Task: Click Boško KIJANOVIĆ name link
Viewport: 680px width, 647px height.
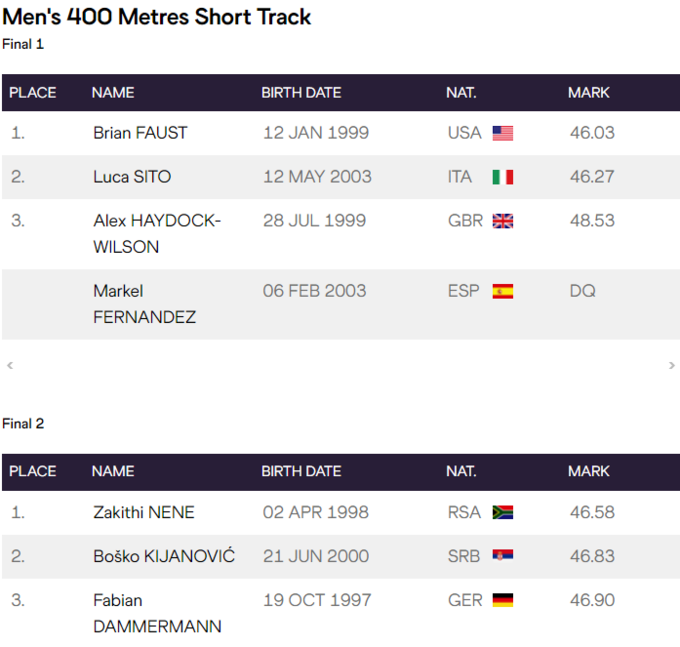Action: (x=164, y=556)
